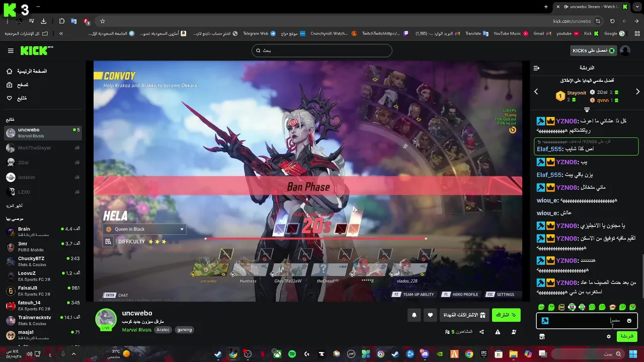
Task: Click the heart follow button
Action: [x=430, y=315]
